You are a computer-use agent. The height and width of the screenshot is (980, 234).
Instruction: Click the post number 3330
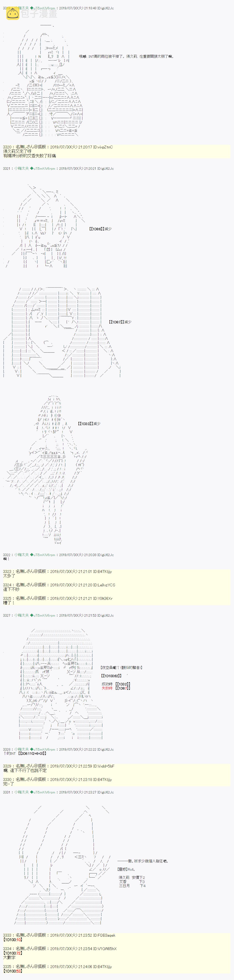7,779
